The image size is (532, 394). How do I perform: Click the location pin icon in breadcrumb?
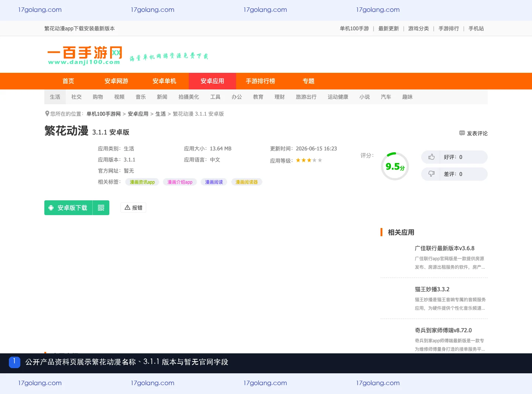47,114
